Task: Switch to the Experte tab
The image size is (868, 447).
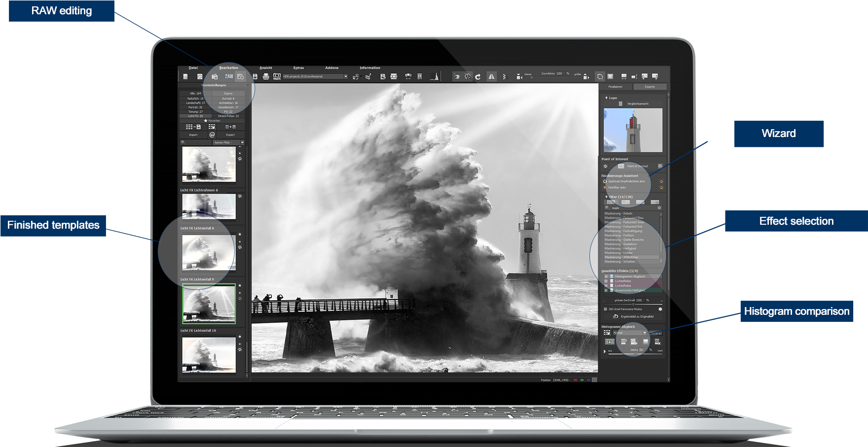Action: pos(650,86)
